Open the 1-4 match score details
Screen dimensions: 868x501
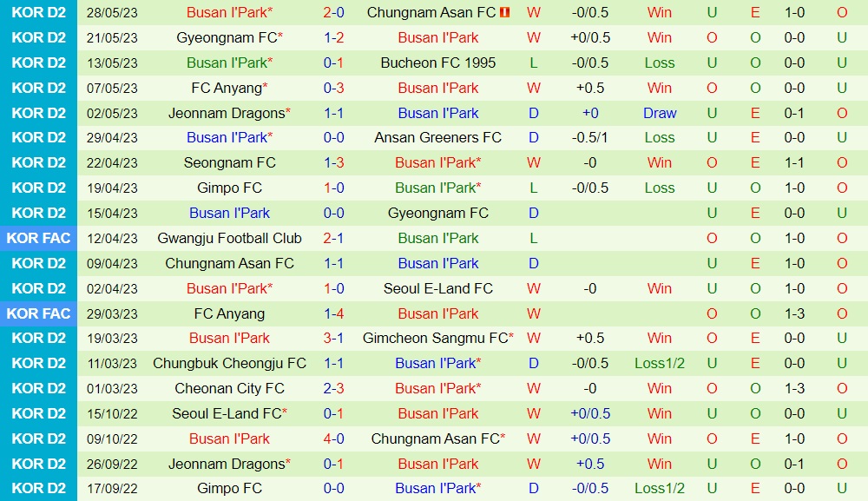(x=334, y=313)
